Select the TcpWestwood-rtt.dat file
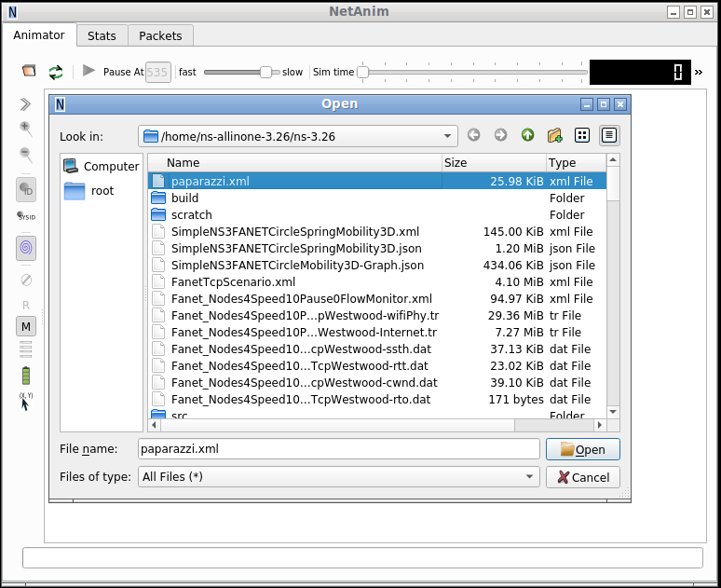This screenshot has width=721, height=588. coord(377,366)
